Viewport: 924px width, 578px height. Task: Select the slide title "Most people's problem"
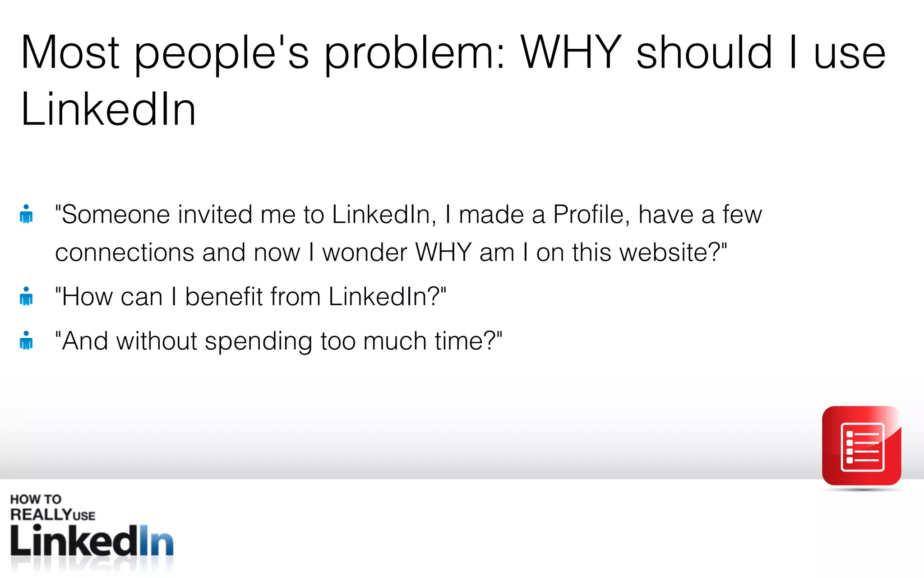(262, 53)
